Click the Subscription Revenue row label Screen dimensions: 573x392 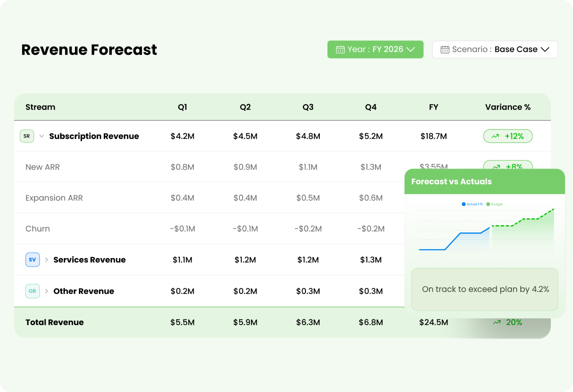[x=94, y=136]
